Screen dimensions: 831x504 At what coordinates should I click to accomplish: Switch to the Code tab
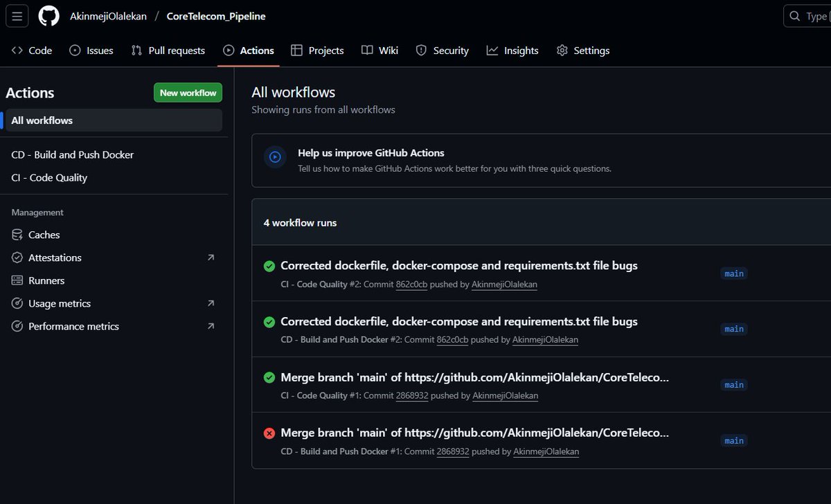[32, 51]
